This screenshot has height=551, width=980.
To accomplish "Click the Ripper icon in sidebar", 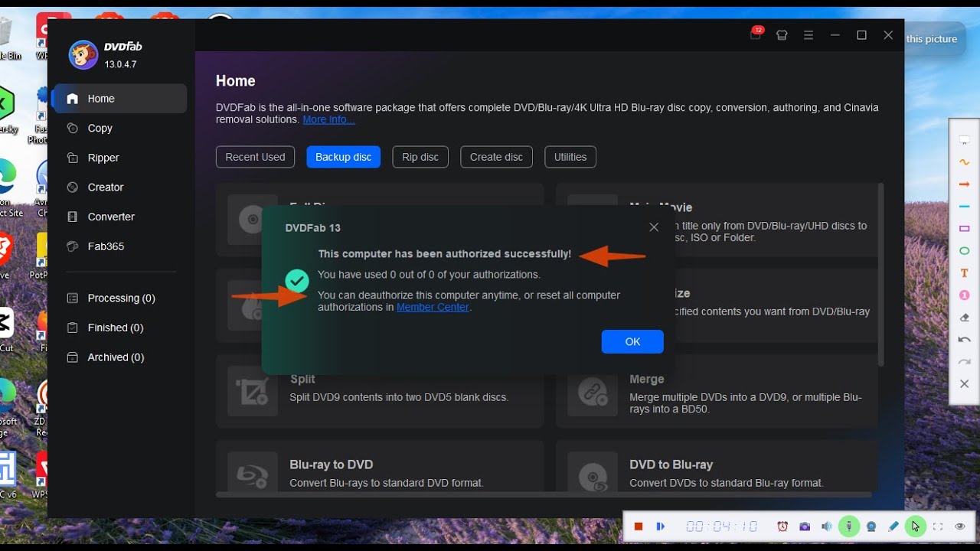I will click(x=73, y=158).
